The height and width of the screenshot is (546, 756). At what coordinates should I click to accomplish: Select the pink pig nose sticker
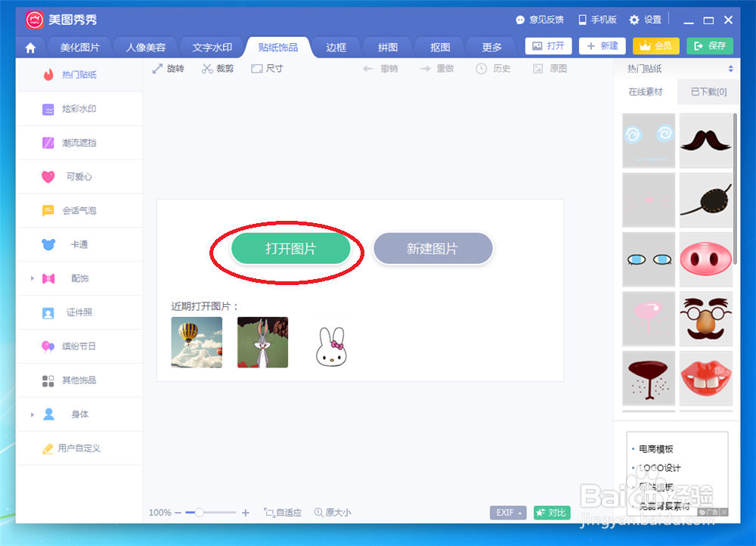pyautogui.click(x=706, y=259)
